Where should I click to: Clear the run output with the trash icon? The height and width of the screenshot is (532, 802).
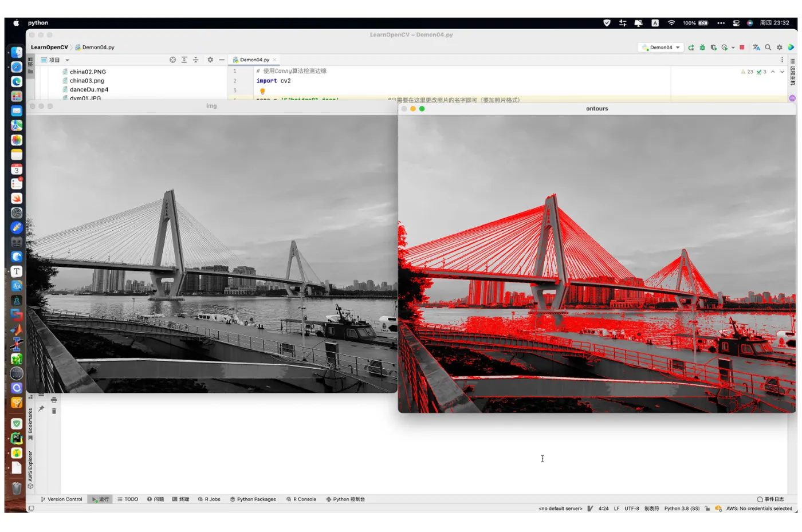pos(54,411)
